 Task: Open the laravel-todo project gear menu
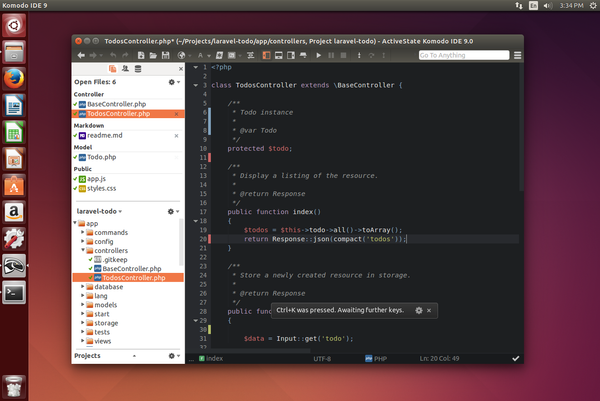point(172,212)
